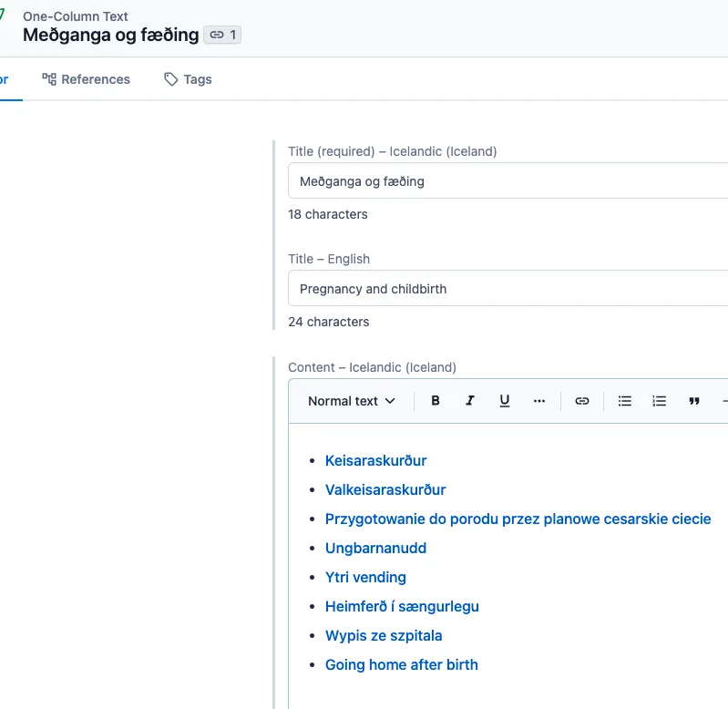728x709 pixels.
Task: Open the Heimferð í sængurlegu link
Action: [402, 606]
